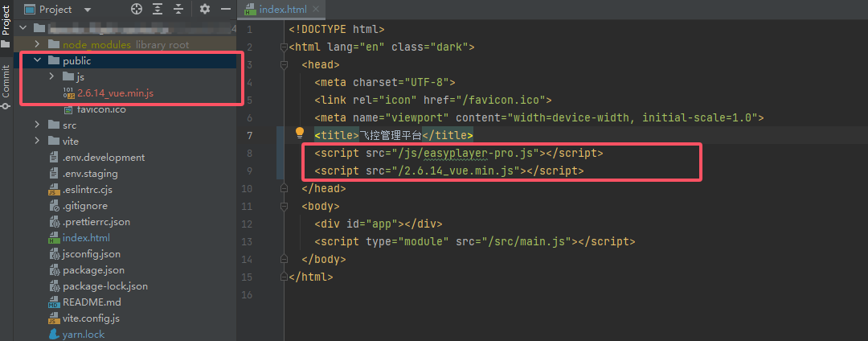Click the head closing fold marker, line 10
Image resolution: width=868 pixels, height=341 pixels.
(284, 189)
